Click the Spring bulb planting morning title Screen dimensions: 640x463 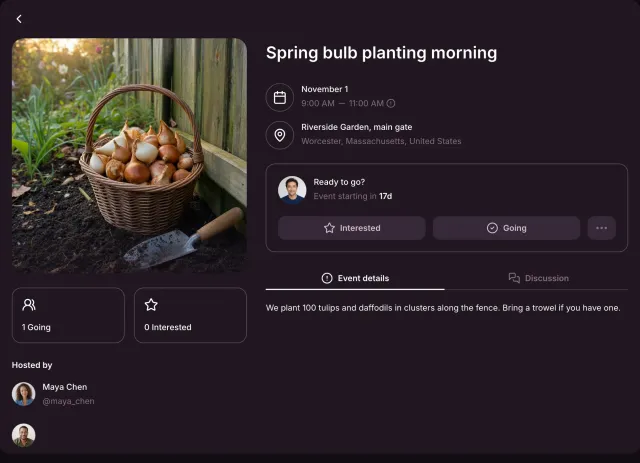tap(382, 53)
